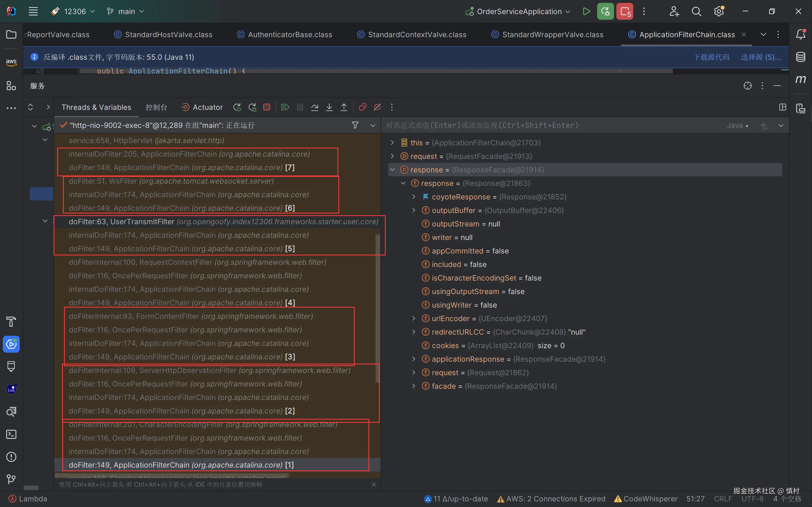The height and width of the screenshot is (507, 812).
Task: Toggle the debugger layout settings icon
Action: [782, 107]
